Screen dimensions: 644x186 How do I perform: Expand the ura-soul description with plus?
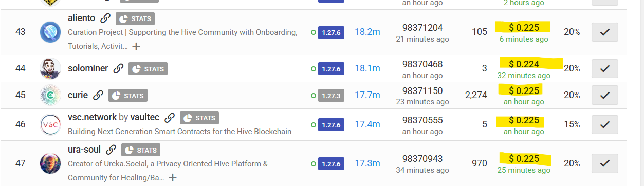[173, 178]
